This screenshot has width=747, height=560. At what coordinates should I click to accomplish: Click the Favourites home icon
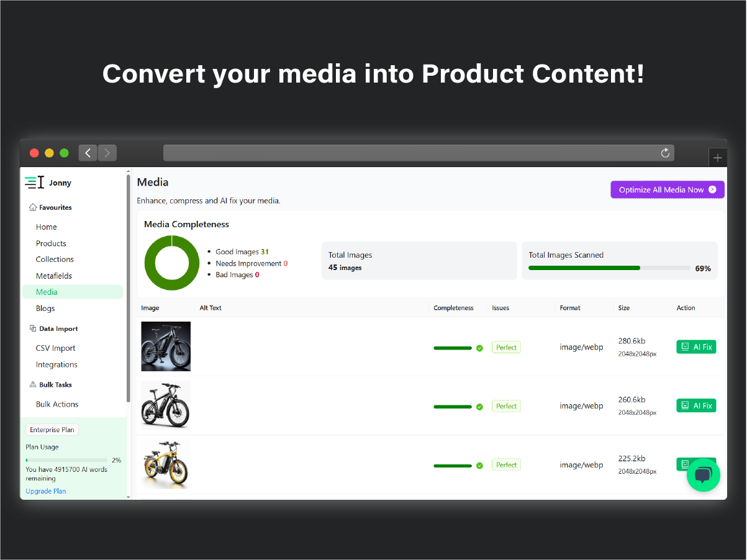tap(33, 207)
